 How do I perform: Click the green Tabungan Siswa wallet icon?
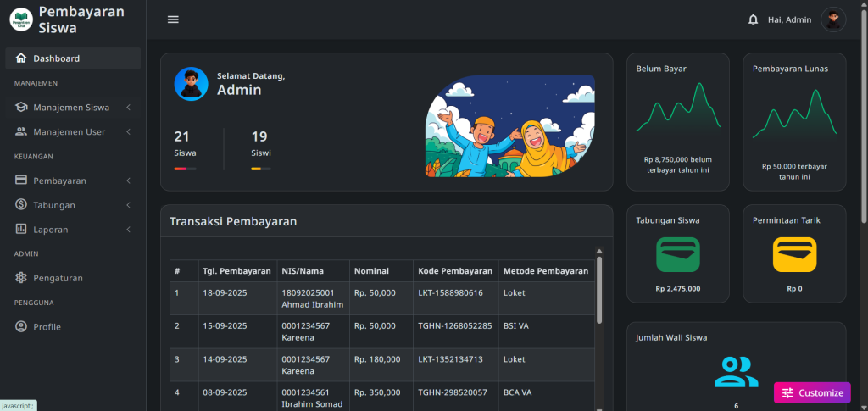click(677, 254)
